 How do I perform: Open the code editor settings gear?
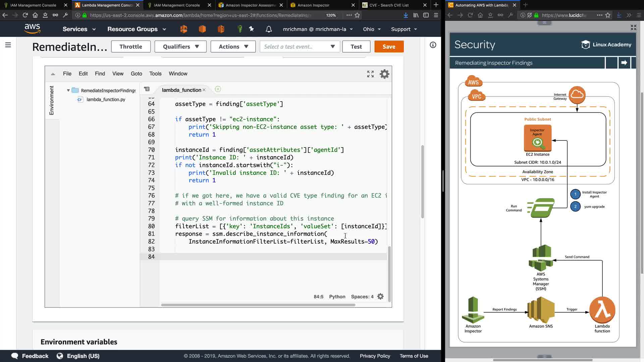pos(384,74)
